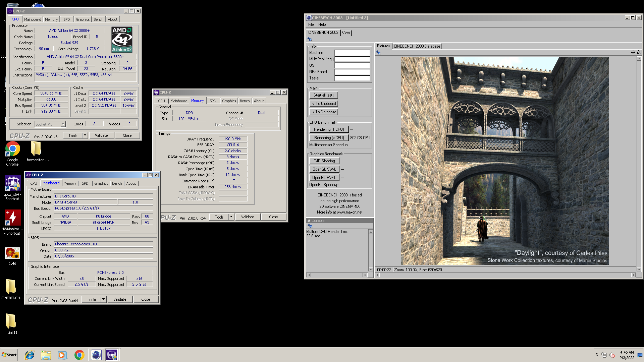Click the small square icon in the Console header
Screen dimensions: 644x362
pos(309,221)
